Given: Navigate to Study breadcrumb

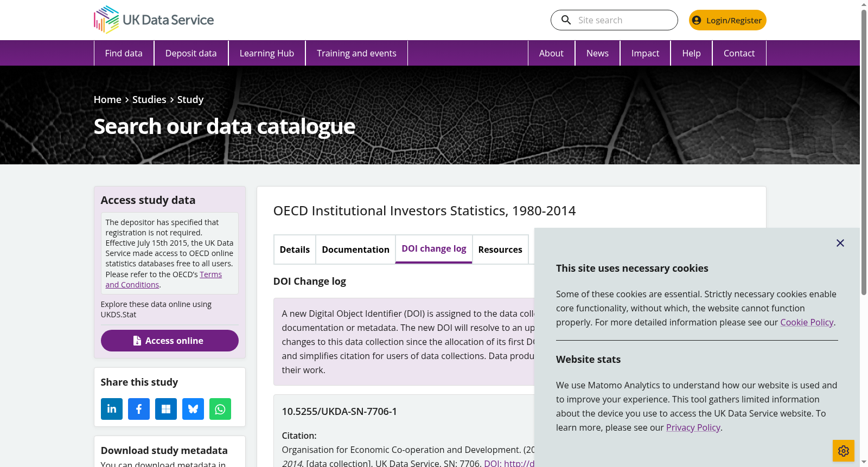Looking at the screenshot, I should tap(190, 100).
